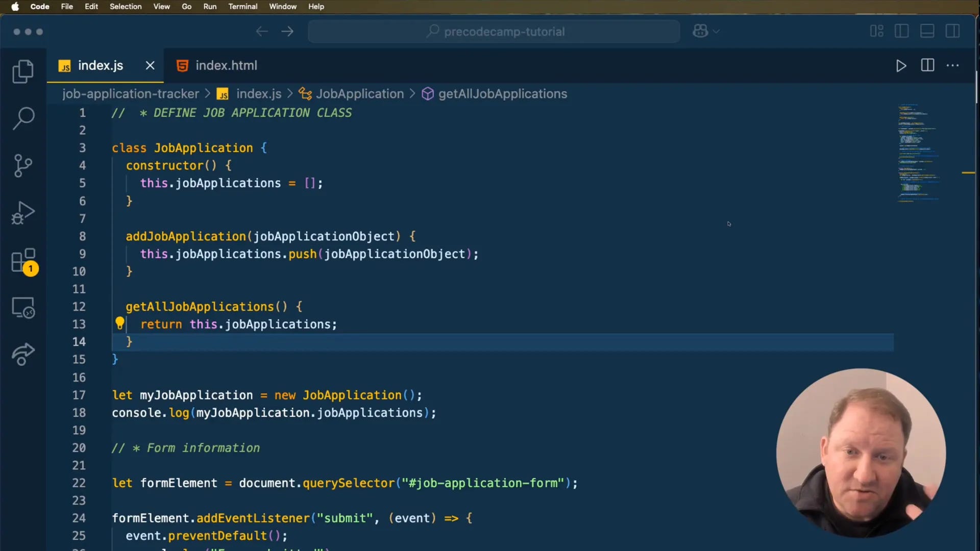
Task: Open the Terminal menu
Action: [242, 7]
